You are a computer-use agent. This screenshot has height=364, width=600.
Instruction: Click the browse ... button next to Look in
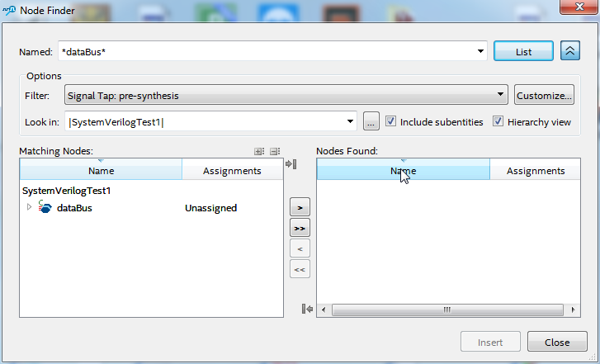371,121
